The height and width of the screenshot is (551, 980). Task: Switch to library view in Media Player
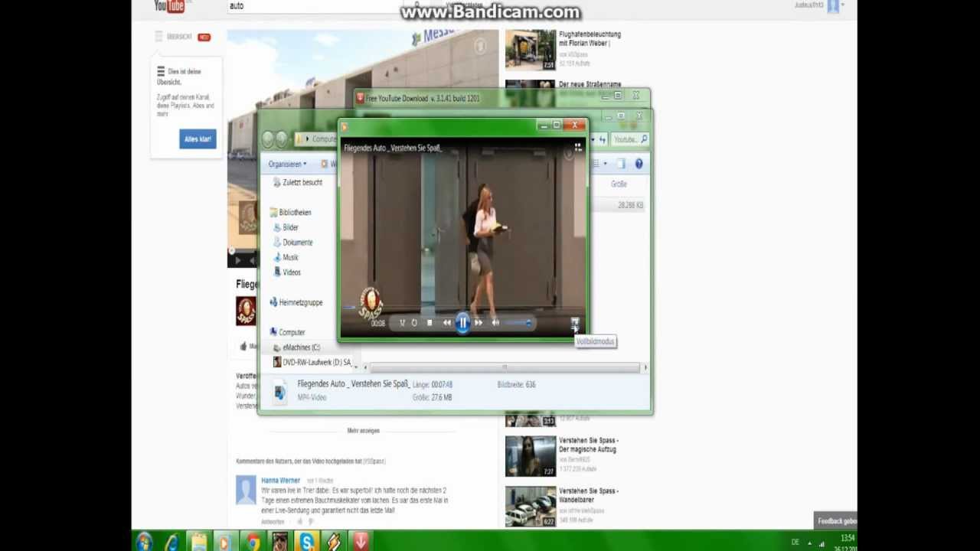click(578, 147)
